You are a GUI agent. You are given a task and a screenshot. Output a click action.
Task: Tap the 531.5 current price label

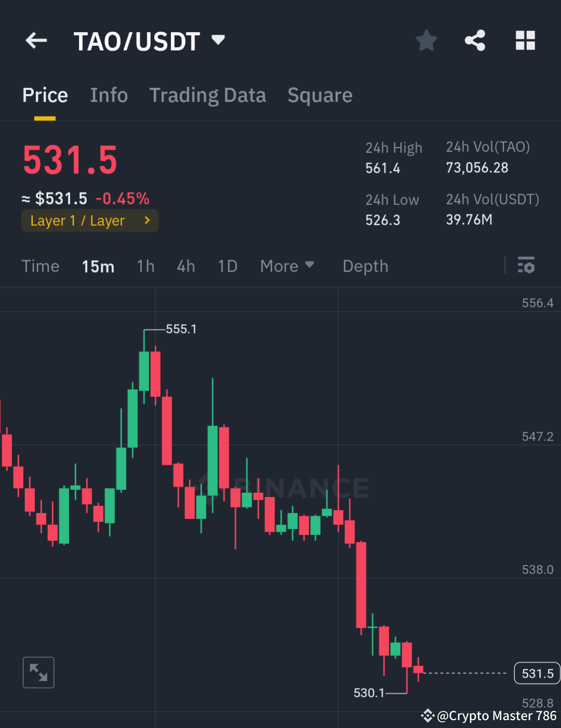(x=537, y=673)
